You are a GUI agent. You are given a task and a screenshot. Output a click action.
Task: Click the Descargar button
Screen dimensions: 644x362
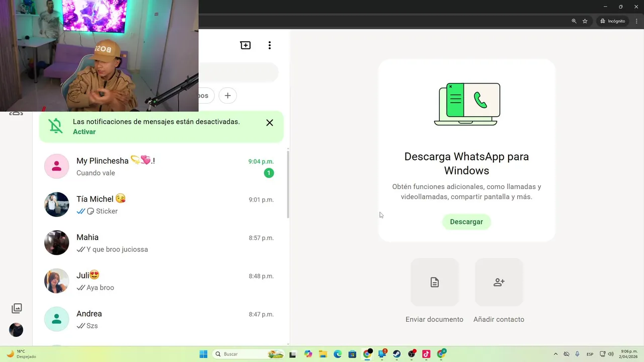[466, 222]
